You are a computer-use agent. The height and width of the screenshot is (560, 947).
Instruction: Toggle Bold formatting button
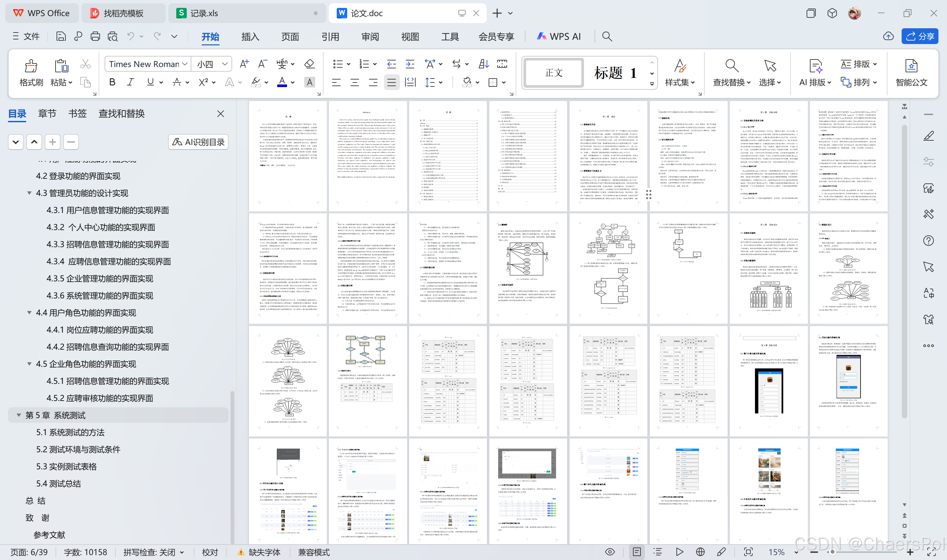[112, 82]
